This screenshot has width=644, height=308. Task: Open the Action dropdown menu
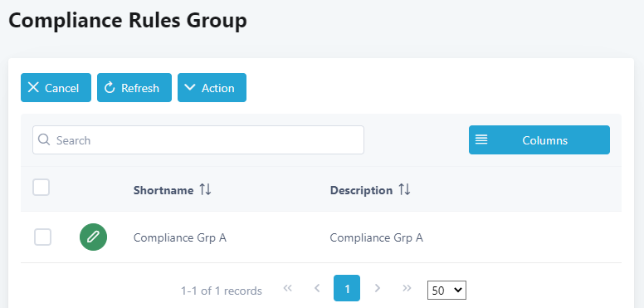212,87
